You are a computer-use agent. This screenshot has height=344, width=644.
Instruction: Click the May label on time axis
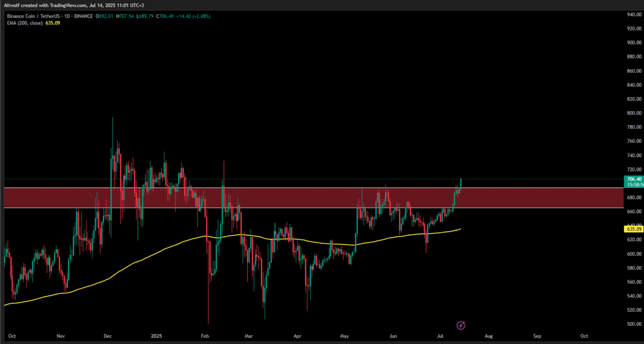point(345,335)
